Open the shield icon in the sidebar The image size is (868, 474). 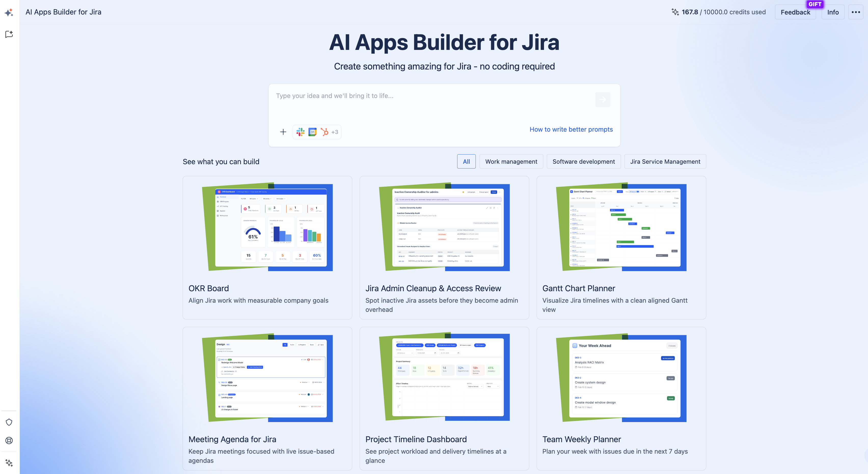point(9,422)
